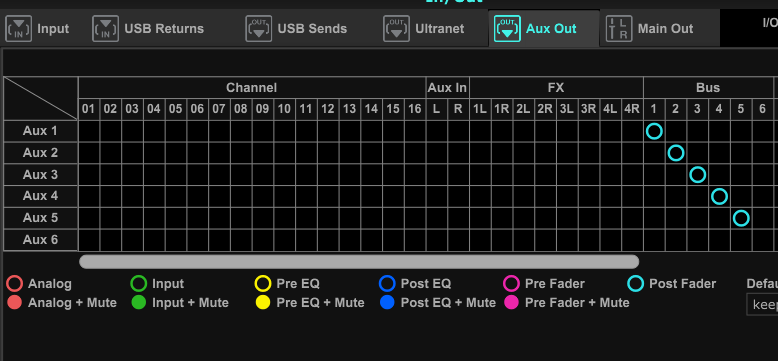The width and height of the screenshot is (778, 361).
Task: Open the Main Out LR icon
Action: point(619,29)
